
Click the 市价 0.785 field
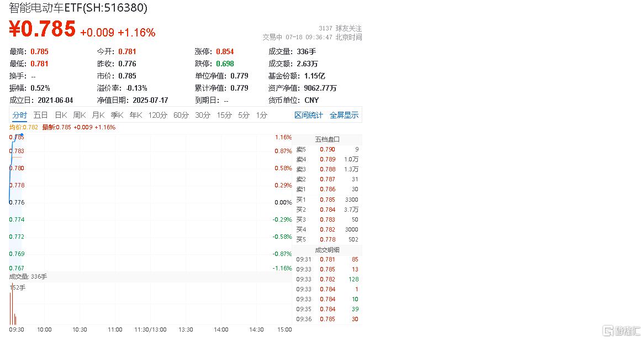(x=117, y=76)
